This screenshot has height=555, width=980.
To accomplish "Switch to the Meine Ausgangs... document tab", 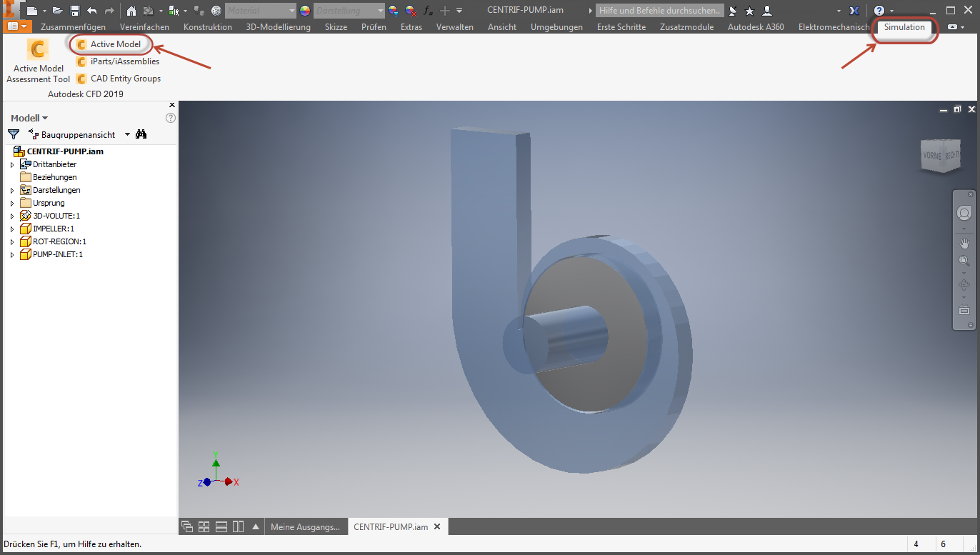I will (x=306, y=527).
